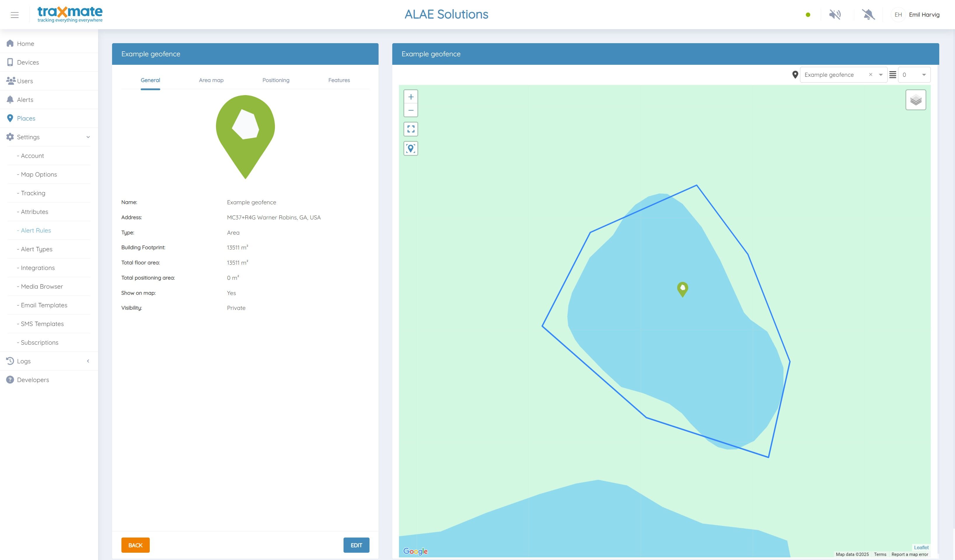Open the Example geofence place dropdown
Viewport: 955px width, 560px height.
pos(881,75)
